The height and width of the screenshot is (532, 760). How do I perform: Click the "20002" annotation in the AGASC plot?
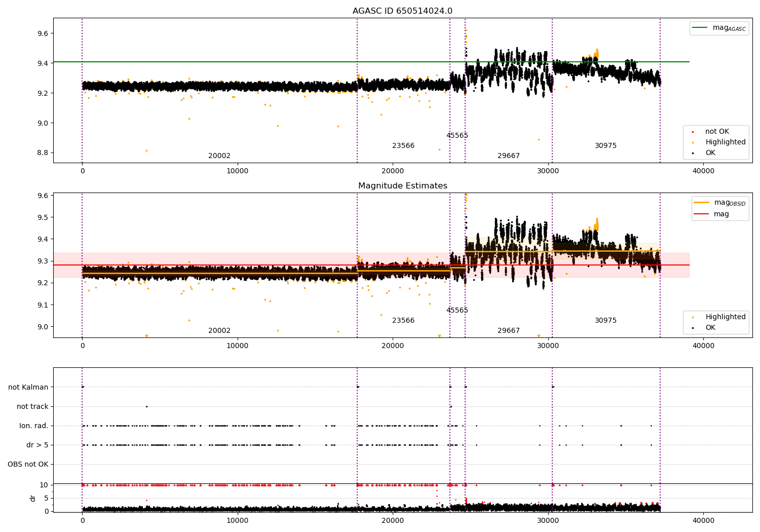(x=219, y=156)
